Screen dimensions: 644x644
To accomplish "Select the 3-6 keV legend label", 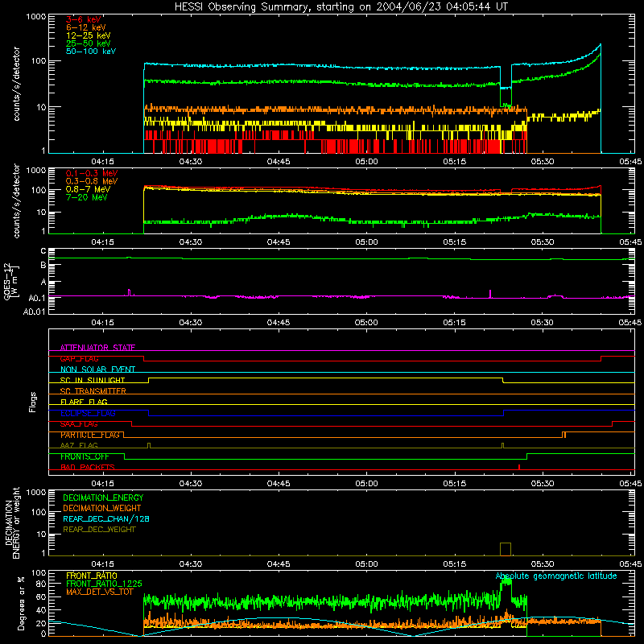I will pyautogui.click(x=84, y=19).
